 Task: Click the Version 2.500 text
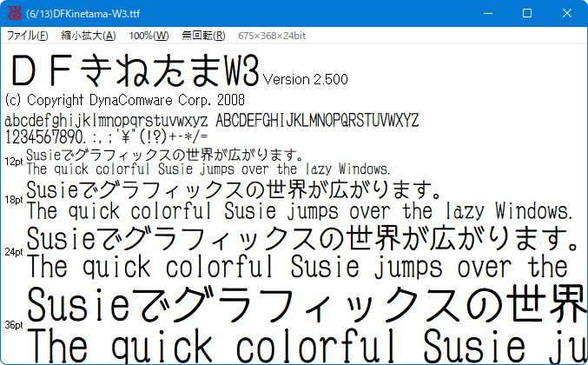click(305, 79)
